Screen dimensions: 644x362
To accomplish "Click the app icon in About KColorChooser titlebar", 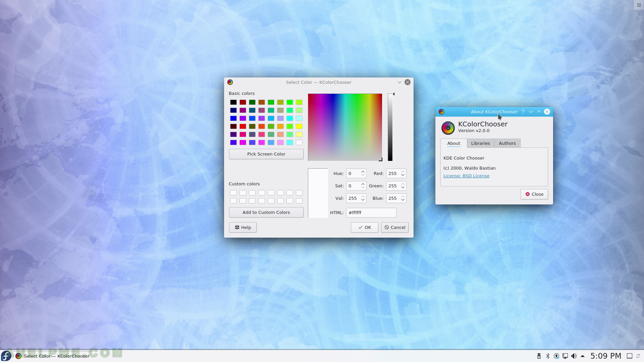I will point(441,112).
